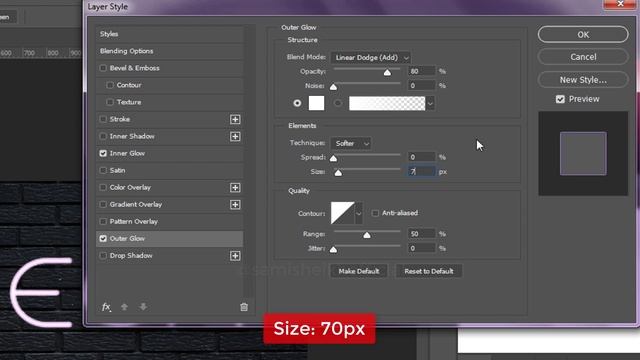Click the Spread value field
This screenshot has height=360, width=640.
[x=422, y=157]
